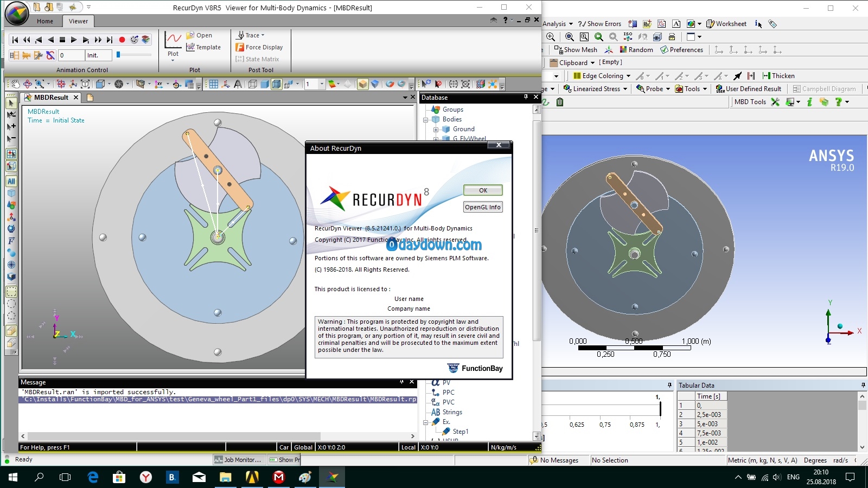Open File Explorer from the taskbar

click(226, 477)
